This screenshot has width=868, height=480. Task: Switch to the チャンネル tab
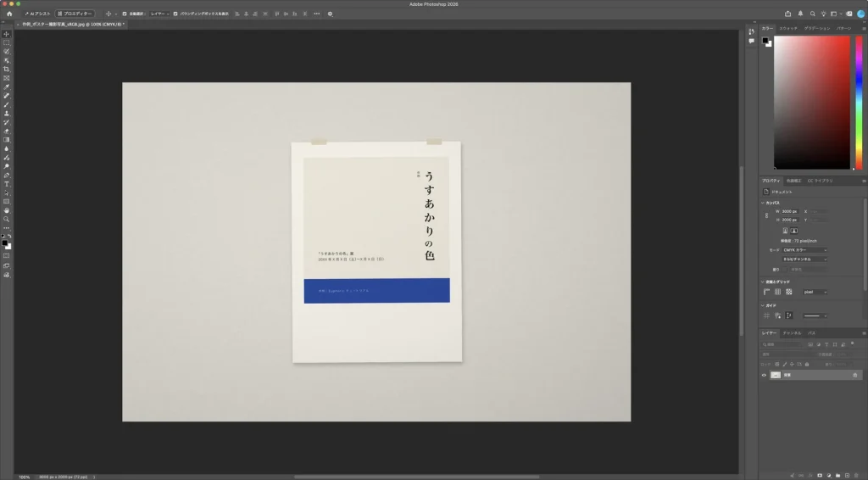(792, 332)
